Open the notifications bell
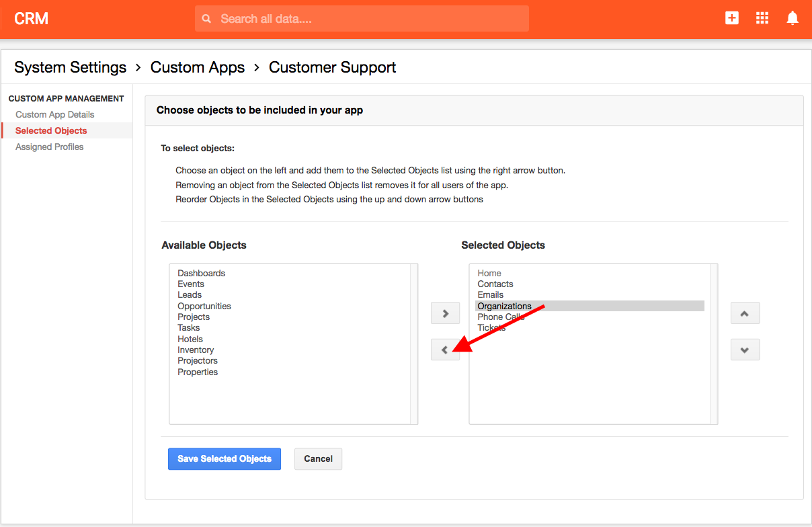 (x=793, y=18)
